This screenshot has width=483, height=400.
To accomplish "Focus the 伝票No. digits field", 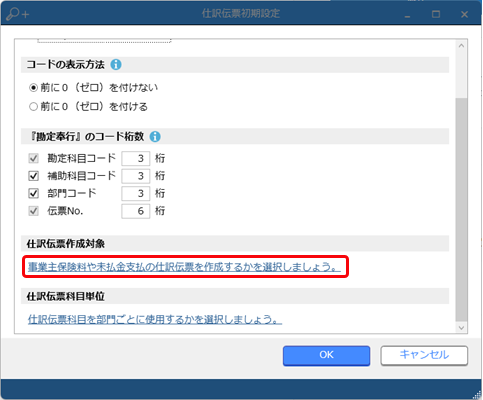I will pyautogui.click(x=136, y=211).
